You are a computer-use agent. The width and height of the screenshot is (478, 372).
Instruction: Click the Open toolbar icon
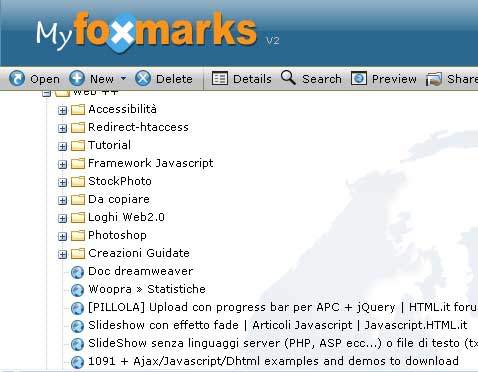pos(17,79)
